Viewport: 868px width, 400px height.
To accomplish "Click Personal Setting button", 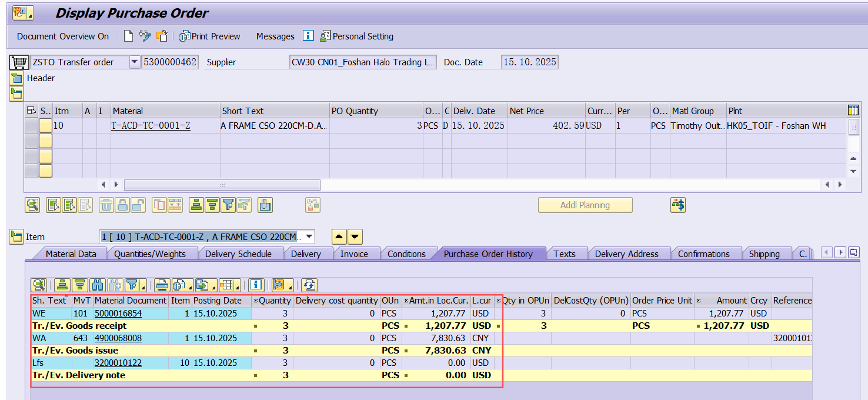I will tap(356, 36).
